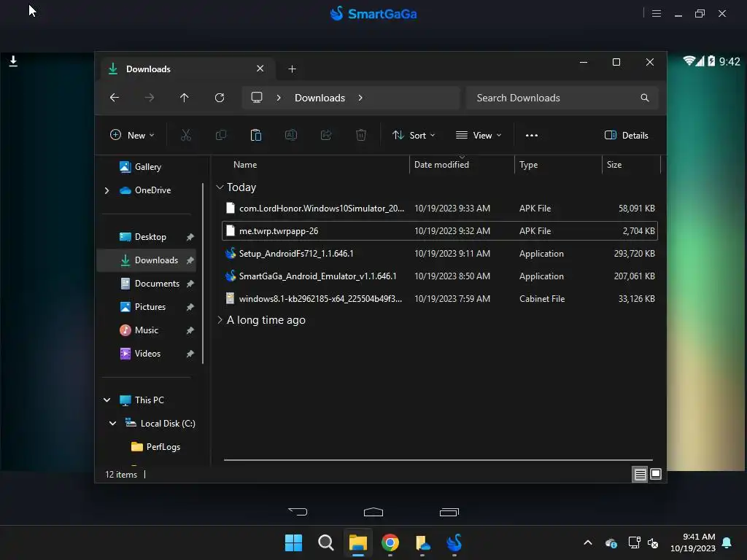Click Android back navigation button in emulator
This screenshot has width=747, height=560.
[298, 512]
